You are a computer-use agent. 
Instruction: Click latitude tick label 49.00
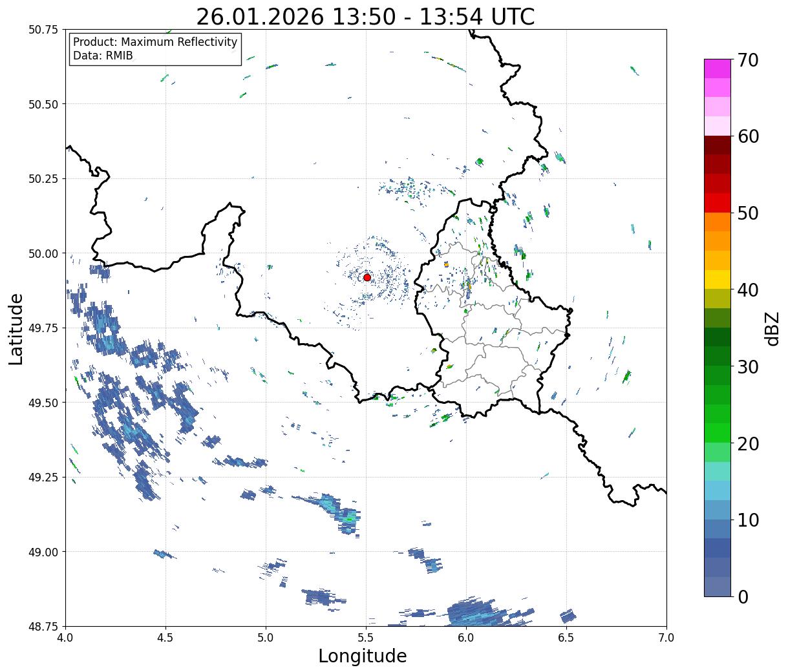point(43,552)
